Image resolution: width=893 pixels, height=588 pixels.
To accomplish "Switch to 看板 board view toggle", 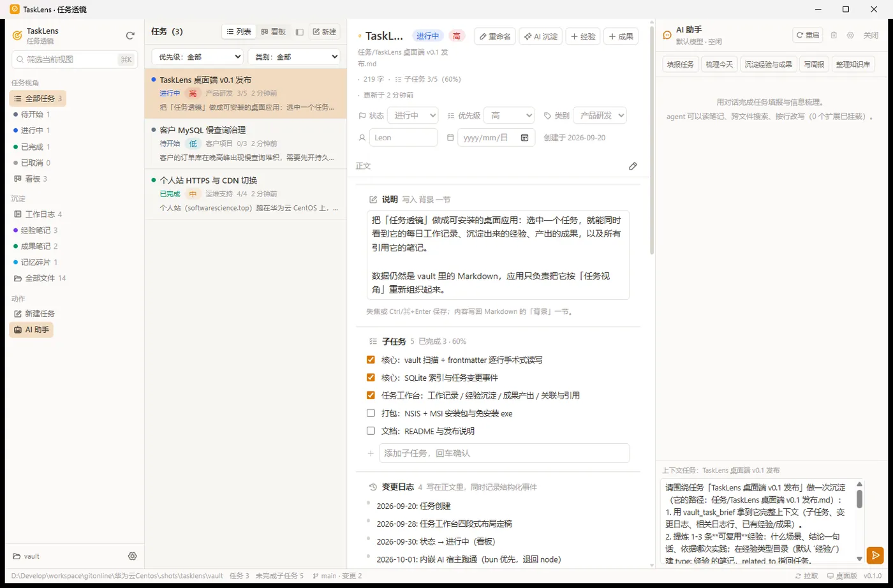I will click(x=274, y=32).
